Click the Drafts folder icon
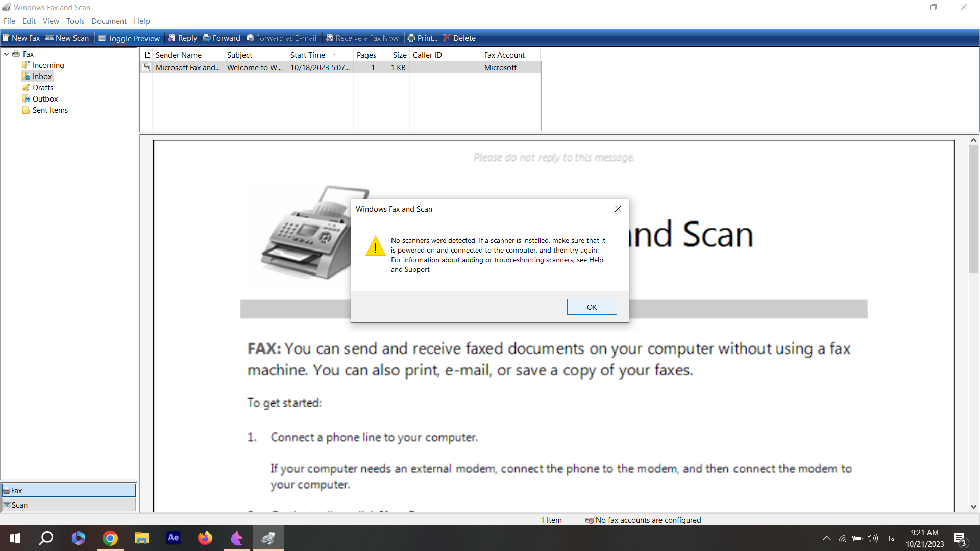Image resolution: width=980 pixels, height=551 pixels. [26, 88]
